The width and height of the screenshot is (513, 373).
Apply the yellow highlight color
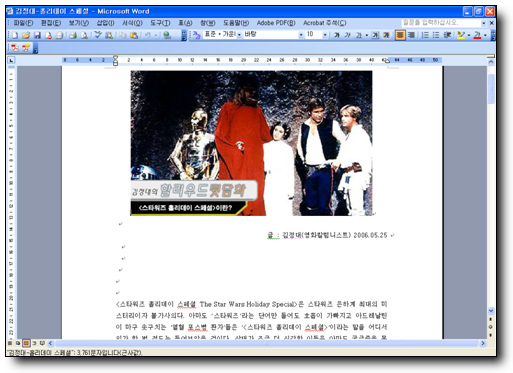pos(461,35)
